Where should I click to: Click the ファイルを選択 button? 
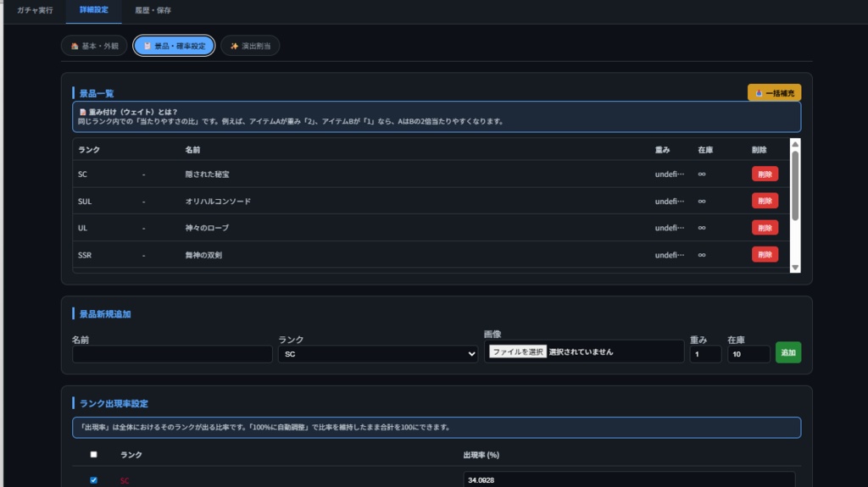518,352
